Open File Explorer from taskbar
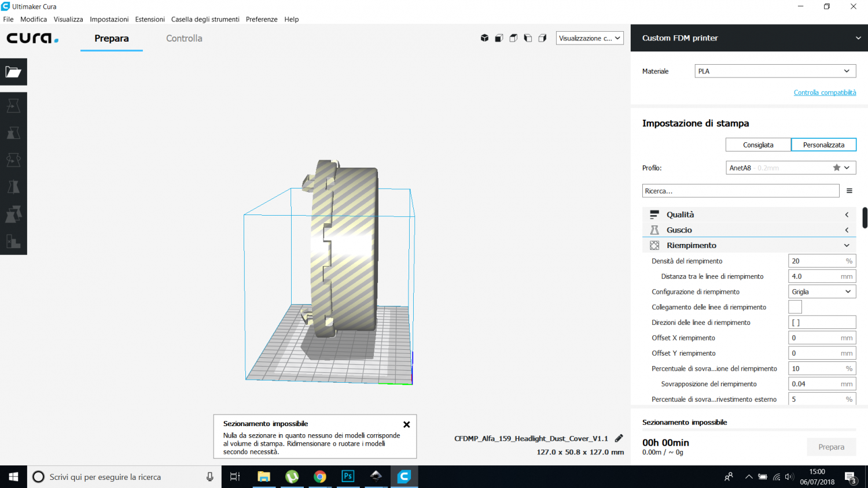 click(264, 477)
